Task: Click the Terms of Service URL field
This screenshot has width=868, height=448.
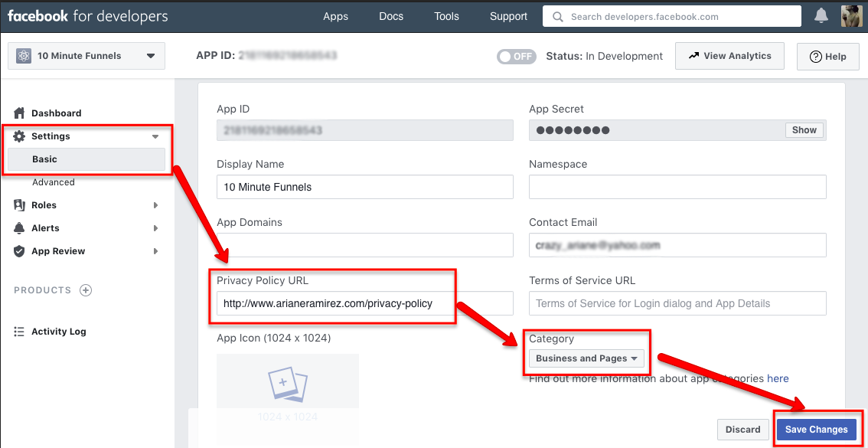Action: (677, 303)
